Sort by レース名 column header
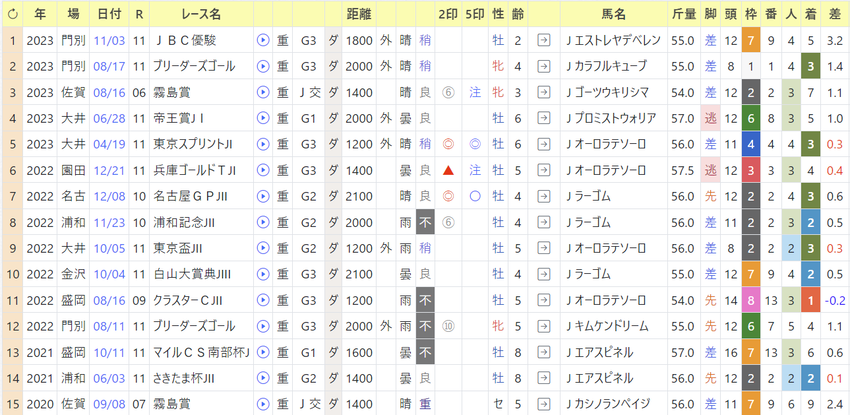850x415 pixels. pyautogui.click(x=202, y=15)
